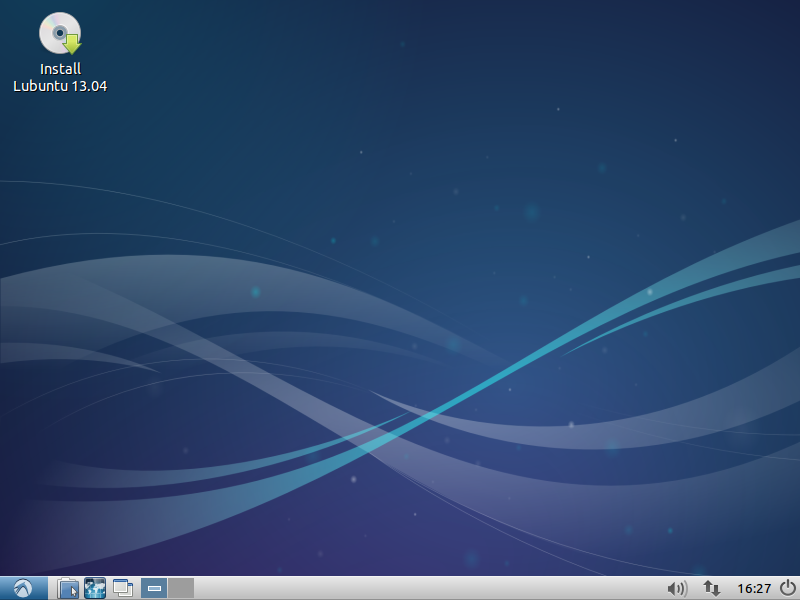Open the volume control speaker icon

[677, 589]
